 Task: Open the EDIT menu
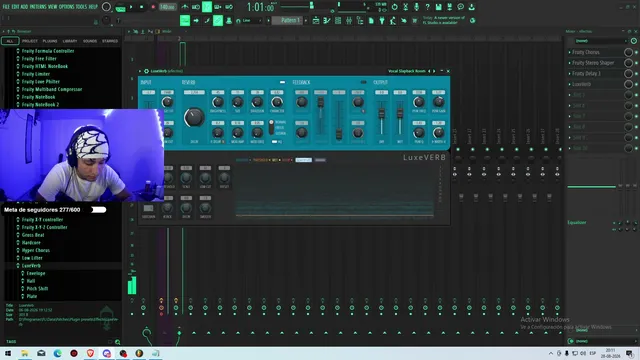(16, 7)
